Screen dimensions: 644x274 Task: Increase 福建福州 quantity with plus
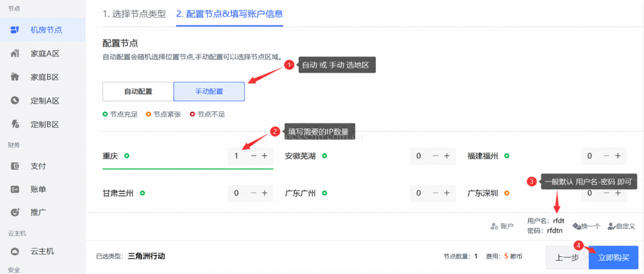pos(618,156)
